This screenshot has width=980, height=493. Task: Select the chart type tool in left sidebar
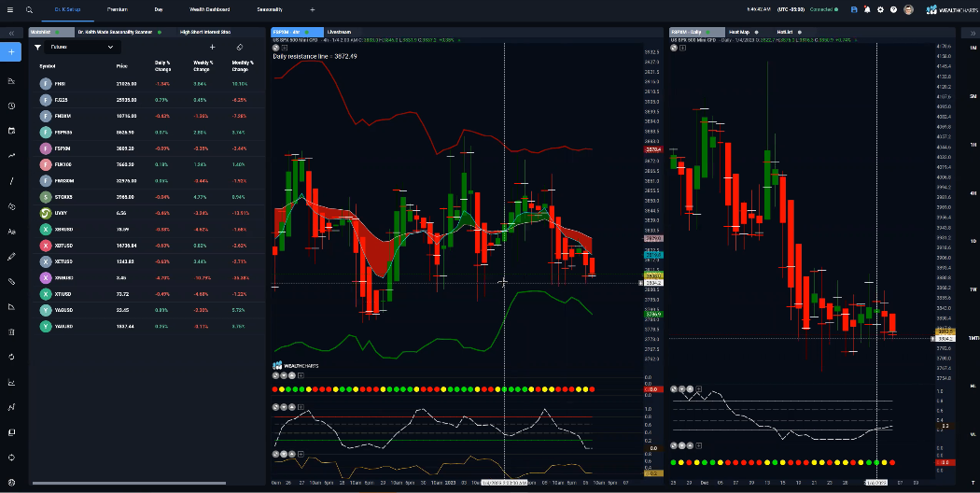coord(11,80)
